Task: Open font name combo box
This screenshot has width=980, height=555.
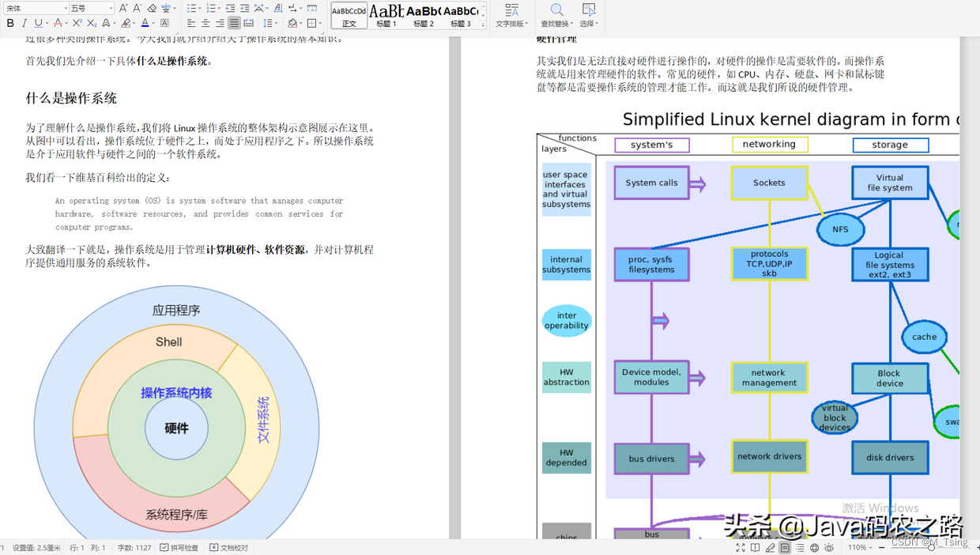Action: (x=36, y=8)
